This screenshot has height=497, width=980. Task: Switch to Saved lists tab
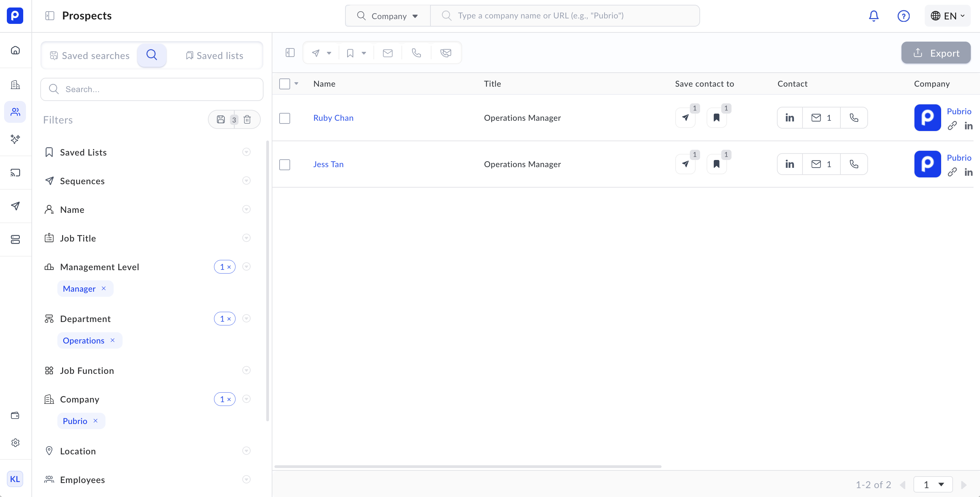pyautogui.click(x=215, y=56)
